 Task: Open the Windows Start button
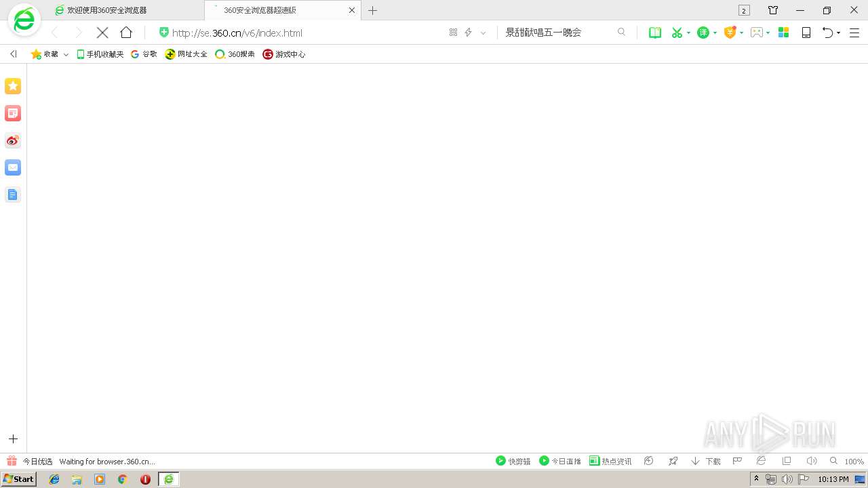(19, 479)
